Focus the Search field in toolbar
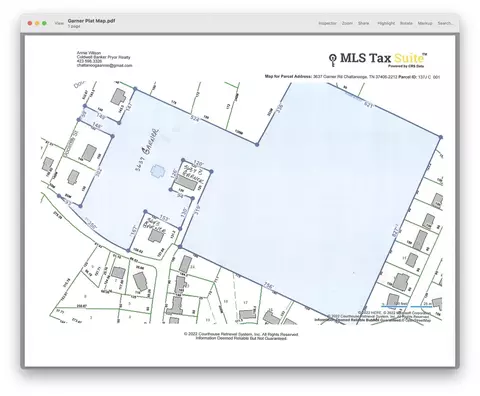The width and height of the screenshot is (480, 396). (x=445, y=23)
